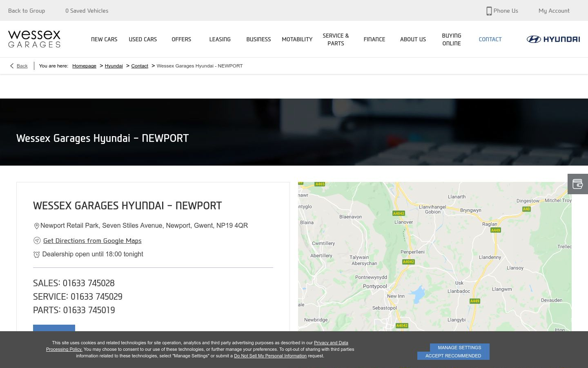Open Service & Parts menu
This screenshot has width=588, height=368.
[x=336, y=39]
